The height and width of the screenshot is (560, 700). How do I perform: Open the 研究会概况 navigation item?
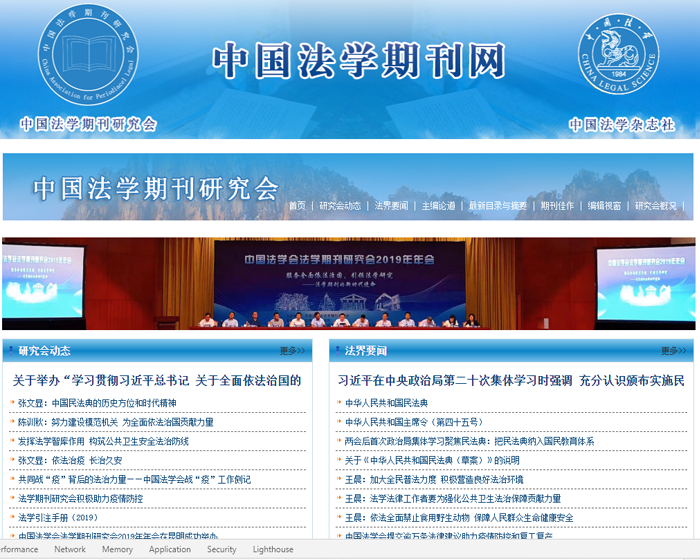click(655, 205)
